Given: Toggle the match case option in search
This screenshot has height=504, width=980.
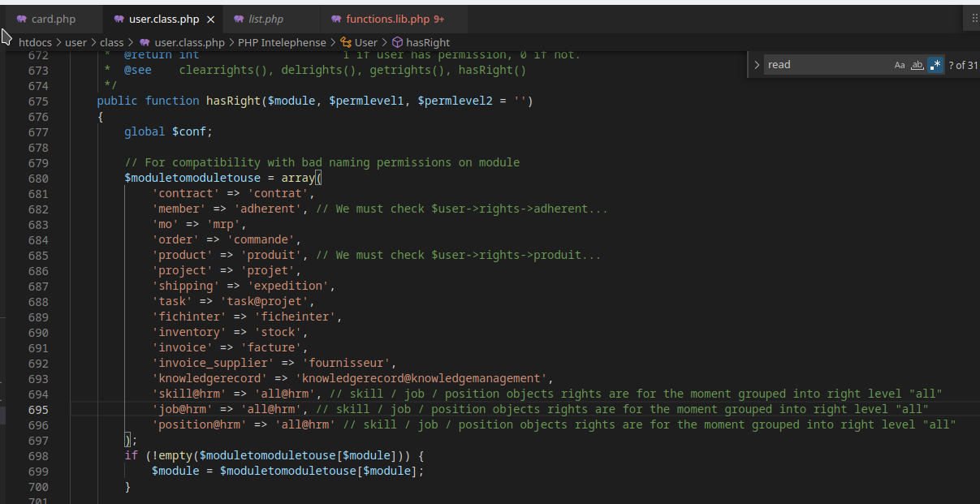Looking at the screenshot, I should pos(900,65).
